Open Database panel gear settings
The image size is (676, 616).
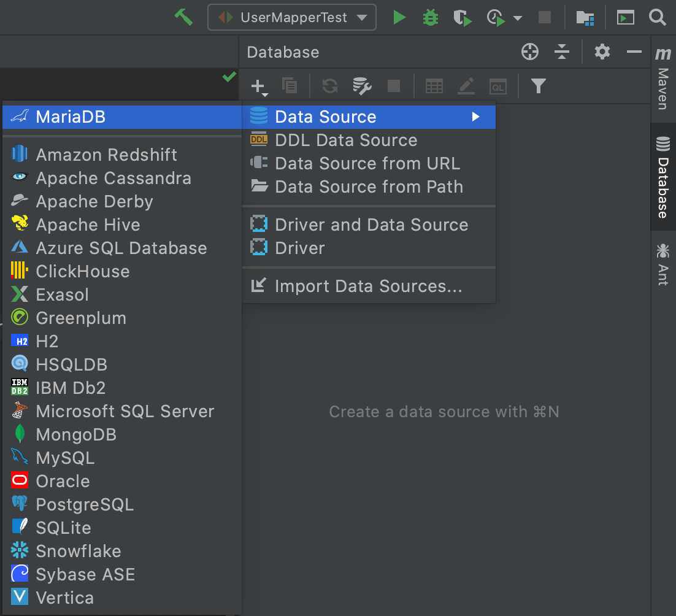[x=602, y=52]
